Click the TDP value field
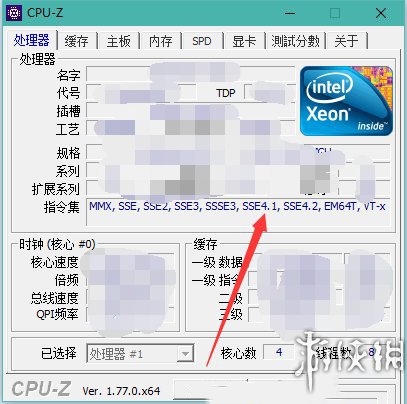Image resolution: width=407 pixels, height=404 pixels. coord(270,92)
